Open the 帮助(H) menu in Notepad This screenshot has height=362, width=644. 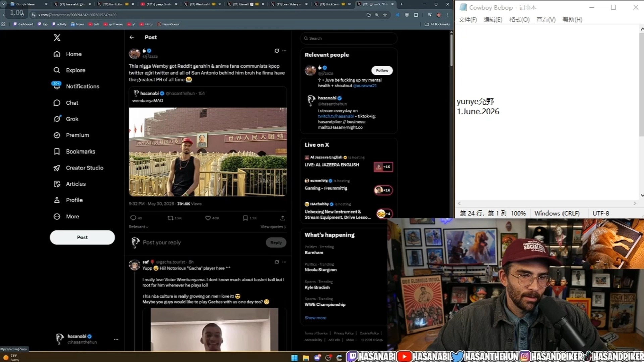[573, 20]
